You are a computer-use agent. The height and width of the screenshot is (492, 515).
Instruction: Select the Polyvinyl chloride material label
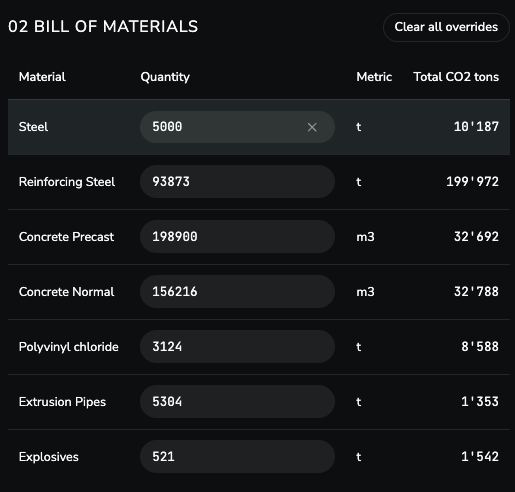[69, 347]
